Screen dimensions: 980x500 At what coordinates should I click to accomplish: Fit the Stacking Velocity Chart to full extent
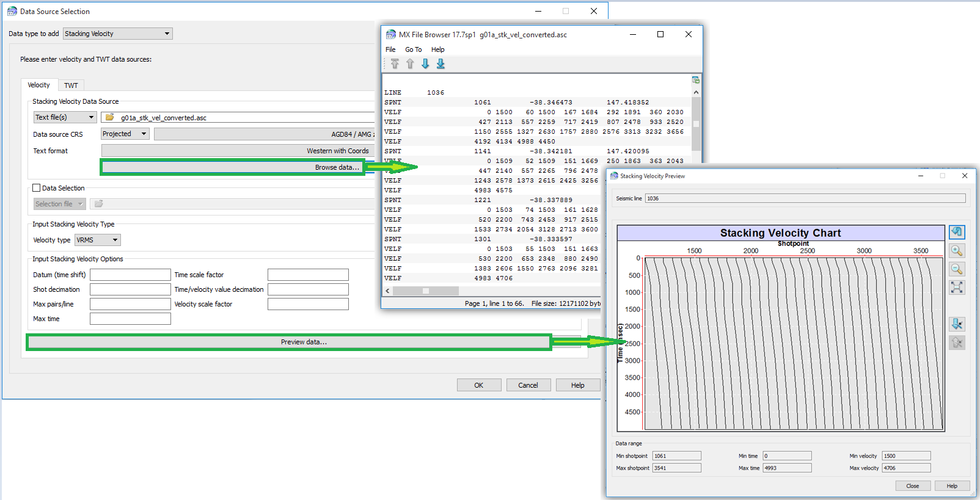[x=957, y=288]
